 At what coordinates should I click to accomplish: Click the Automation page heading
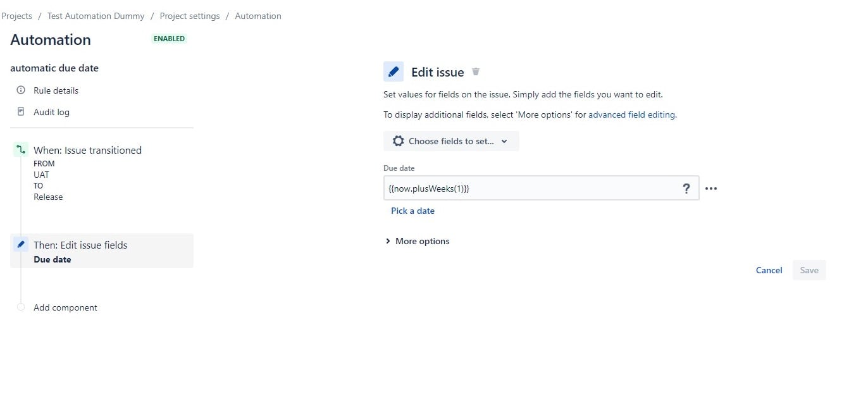point(51,40)
